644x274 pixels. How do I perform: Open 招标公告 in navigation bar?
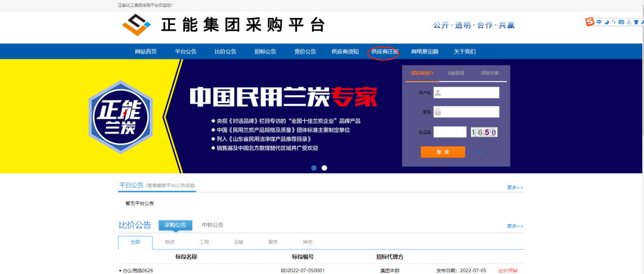265,52
